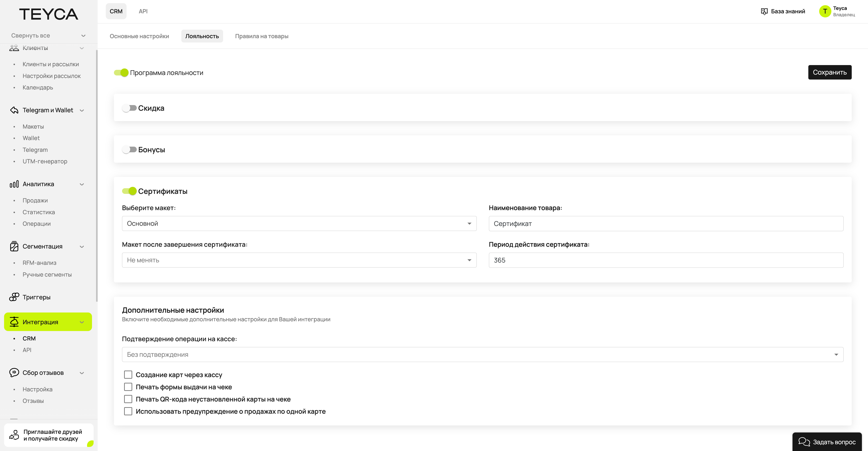Screen dimensions: 868x451
Task: Open the Выберите макет dropdown
Action: [299, 224]
